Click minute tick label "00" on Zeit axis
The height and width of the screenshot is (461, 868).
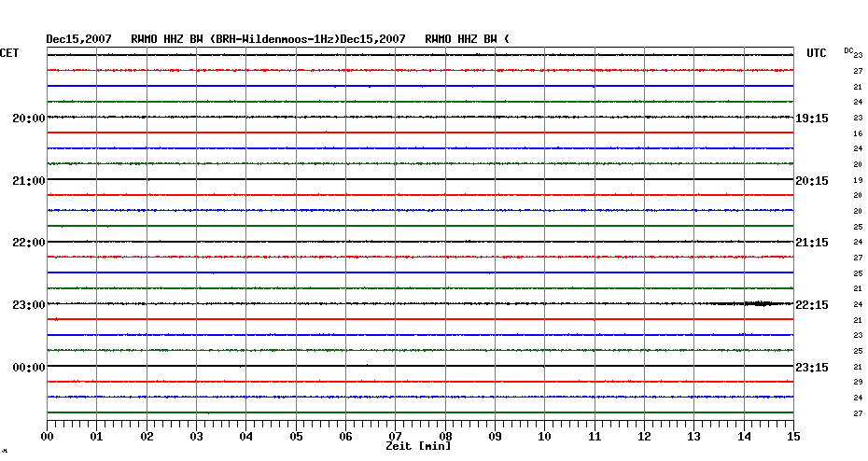pos(48,437)
